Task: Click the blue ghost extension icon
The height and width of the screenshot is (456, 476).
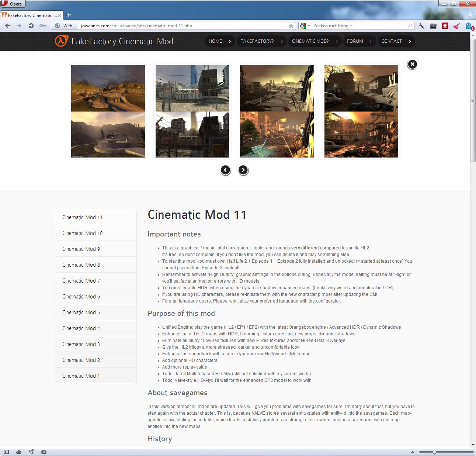Action: pos(469,26)
